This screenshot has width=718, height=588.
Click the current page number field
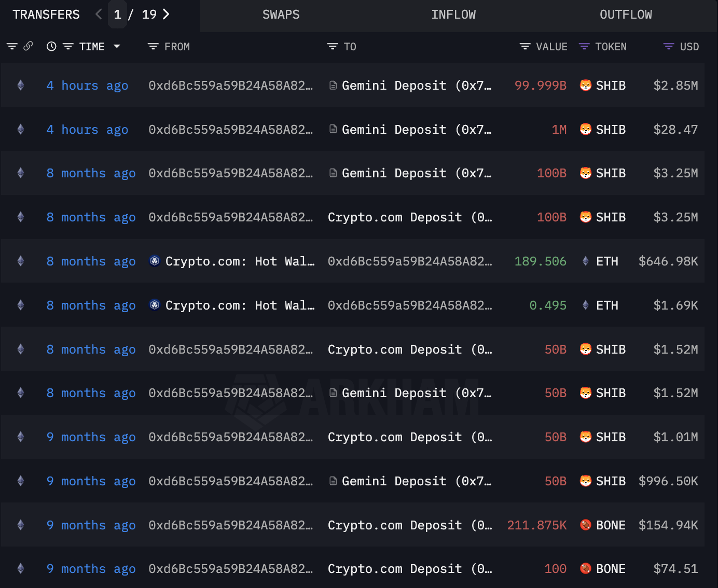tap(118, 15)
